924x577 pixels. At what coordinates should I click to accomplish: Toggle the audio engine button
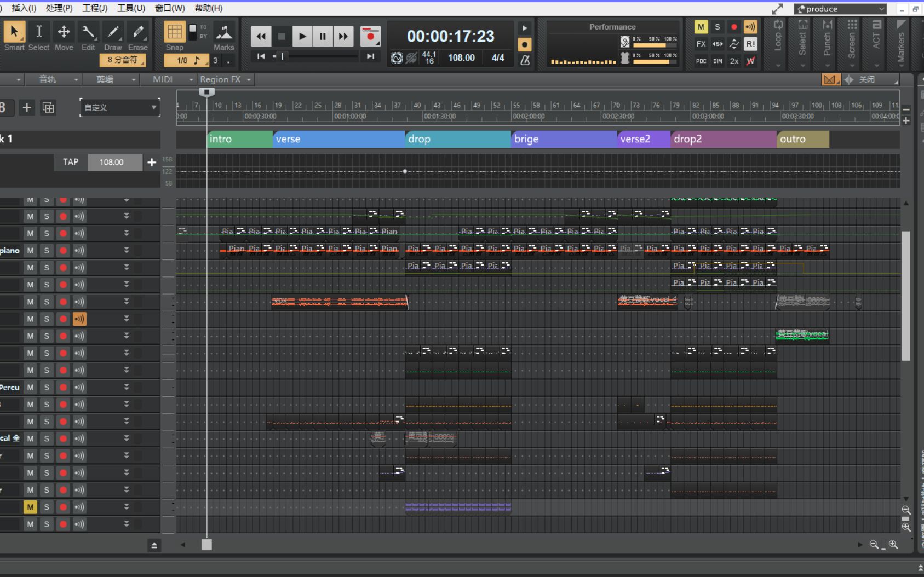point(397,58)
